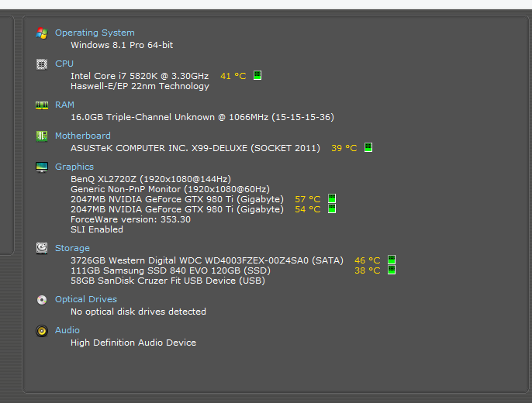
Task: Click the Storage hard drive icon
Action: click(x=42, y=248)
